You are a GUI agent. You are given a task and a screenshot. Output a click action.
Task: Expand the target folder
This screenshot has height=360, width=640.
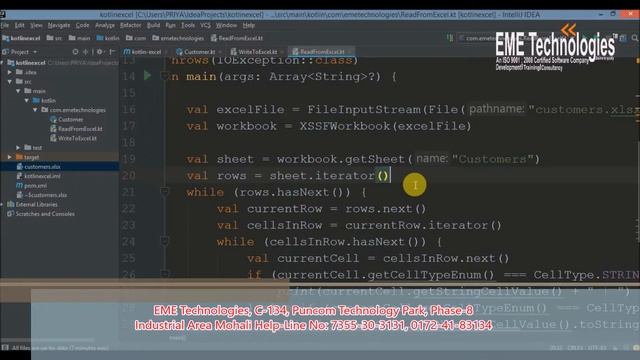pyautogui.click(x=10, y=157)
